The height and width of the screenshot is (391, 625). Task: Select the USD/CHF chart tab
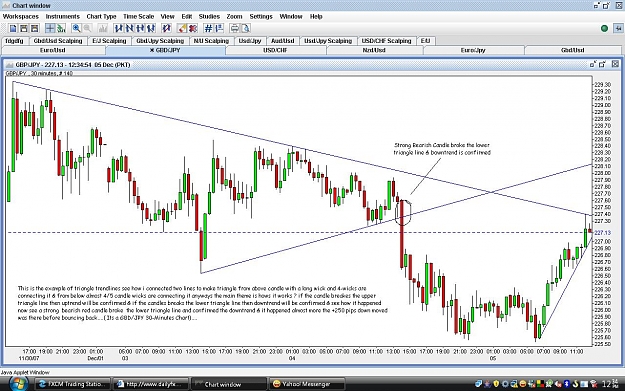coord(275,50)
